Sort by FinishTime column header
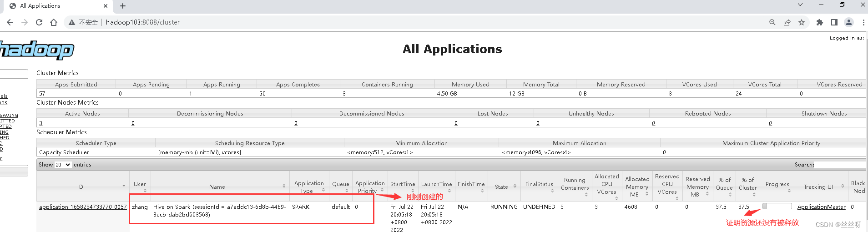Image resolution: width=868 pixels, height=232 pixels. [471, 187]
